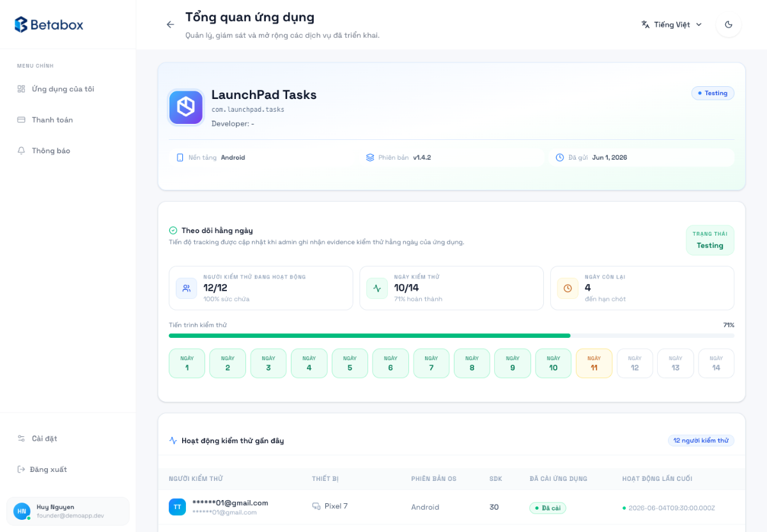Click the translate icon beside Tiếng Việt
This screenshot has width=767, height=532.
646,24
